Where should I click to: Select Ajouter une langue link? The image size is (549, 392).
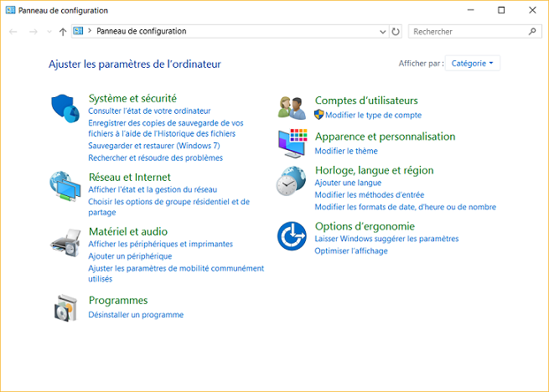click(348, 183)
